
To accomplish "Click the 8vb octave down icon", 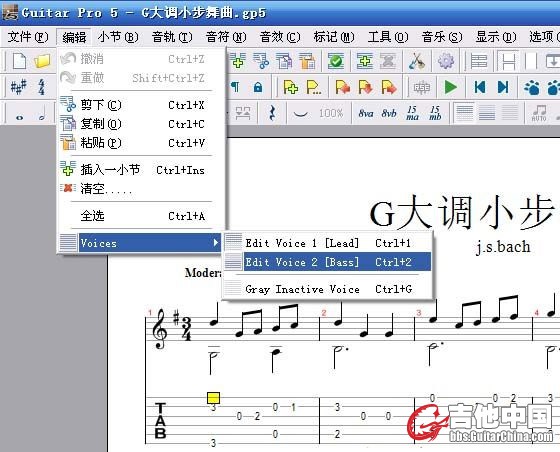I will (389, 113).
